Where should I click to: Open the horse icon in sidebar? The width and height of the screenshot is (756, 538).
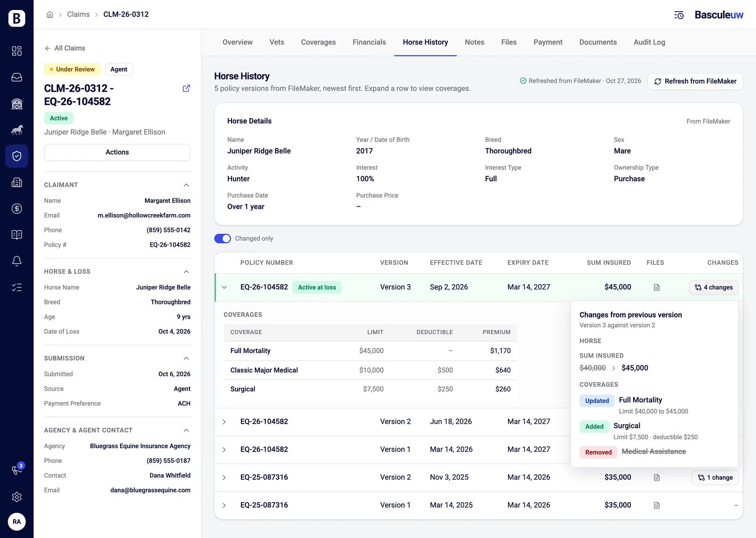(x=17, y=130)
